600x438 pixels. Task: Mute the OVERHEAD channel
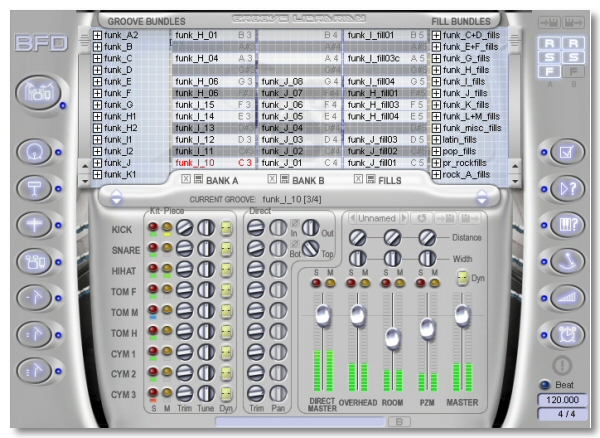click(365, 283)
